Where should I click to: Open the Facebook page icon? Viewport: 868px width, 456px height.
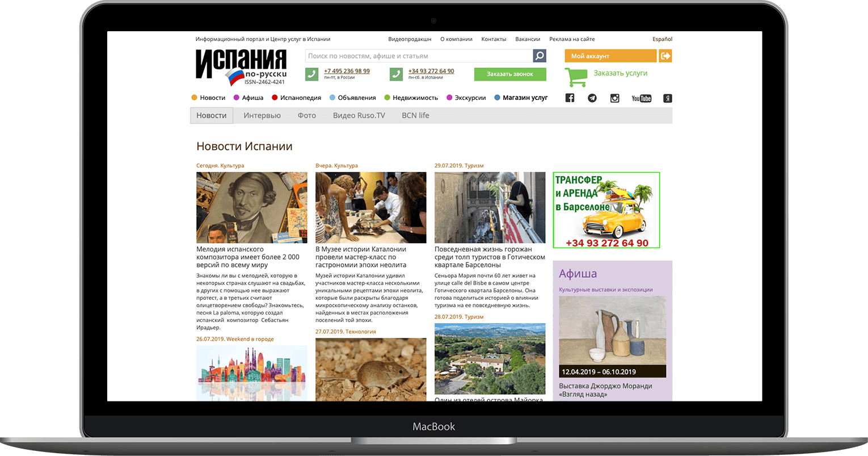570,98
